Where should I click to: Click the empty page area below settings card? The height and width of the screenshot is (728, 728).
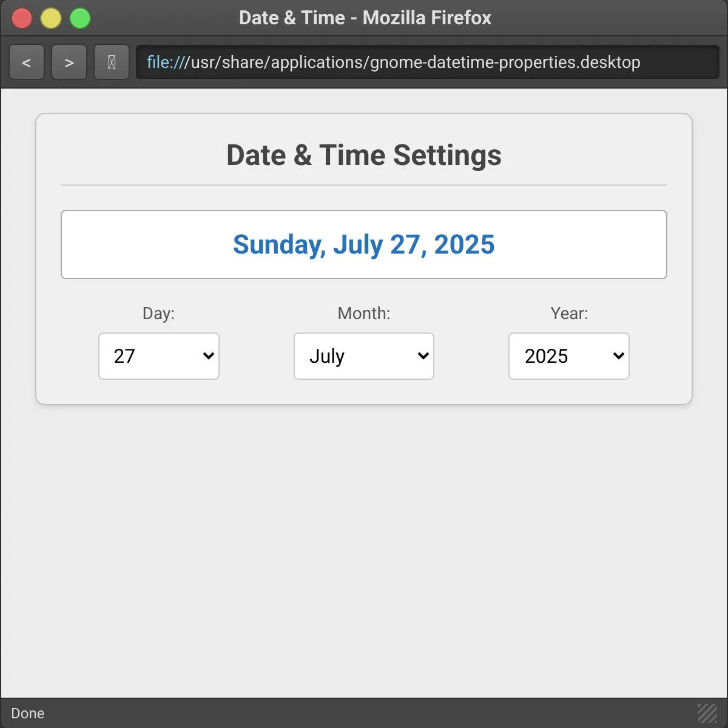click(364, 546)
